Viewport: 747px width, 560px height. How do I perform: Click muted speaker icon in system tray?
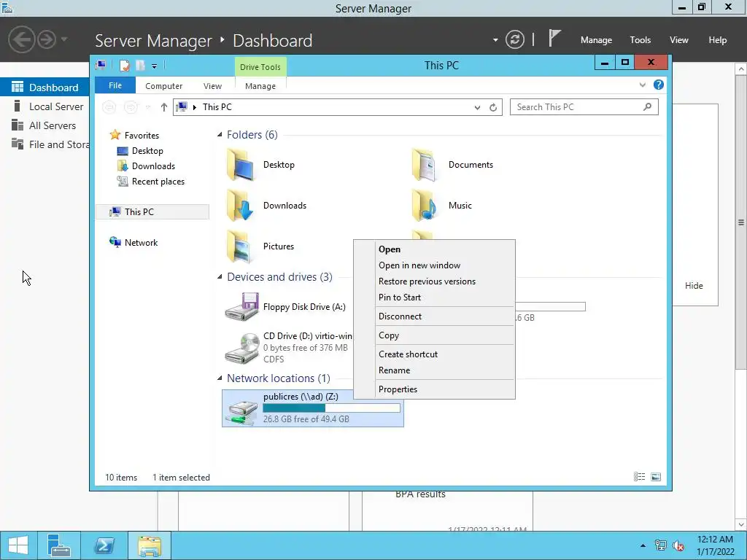pyautogui.click(x=678, y=545)
